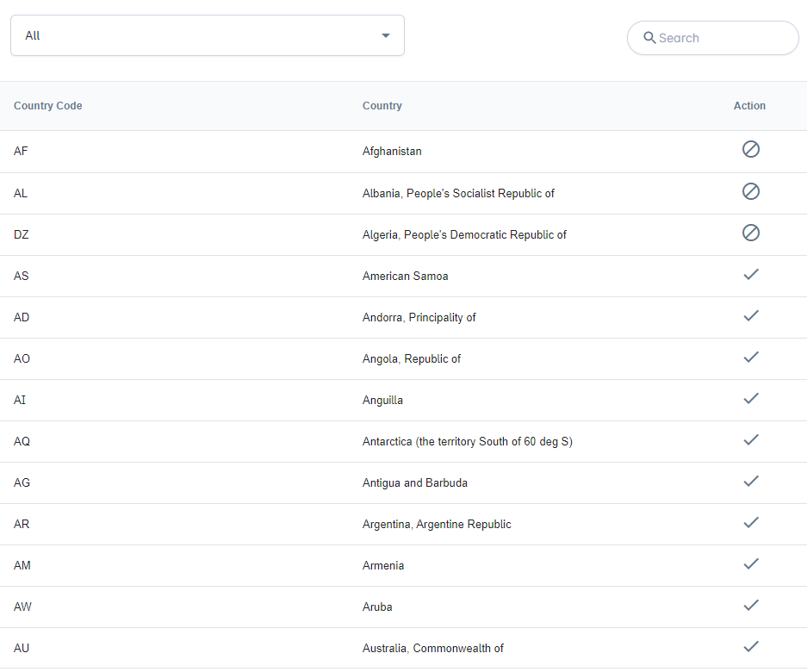Screen dimensions: 807x672
Task: Toggle Antarctica's allowed checkmark
Action: 751,439
